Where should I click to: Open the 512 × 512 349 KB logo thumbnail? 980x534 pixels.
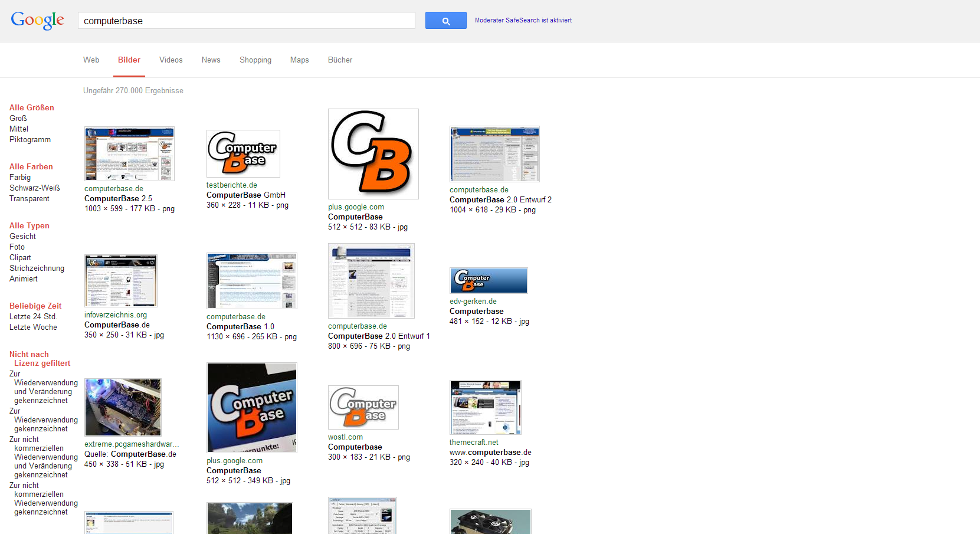click(252, 408)
